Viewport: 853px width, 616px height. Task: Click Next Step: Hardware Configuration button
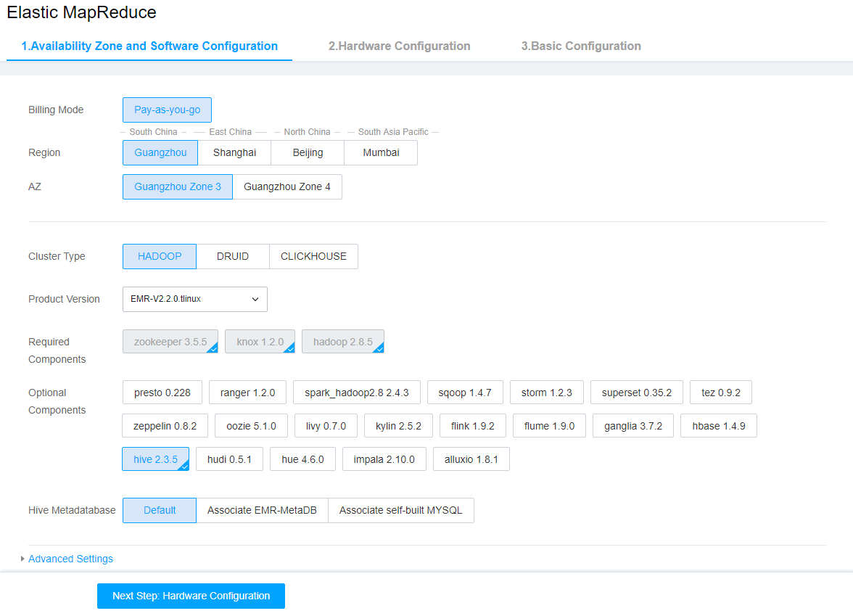click(x=191, y=596)
